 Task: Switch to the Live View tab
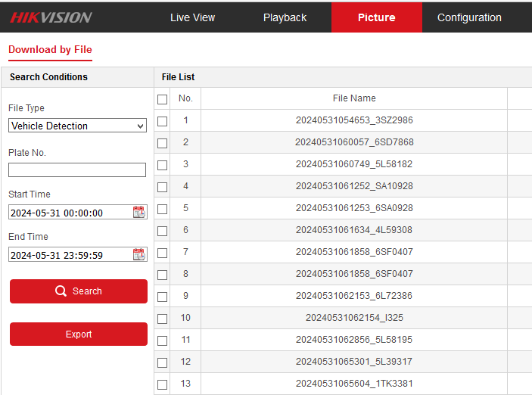click(192, 17)
